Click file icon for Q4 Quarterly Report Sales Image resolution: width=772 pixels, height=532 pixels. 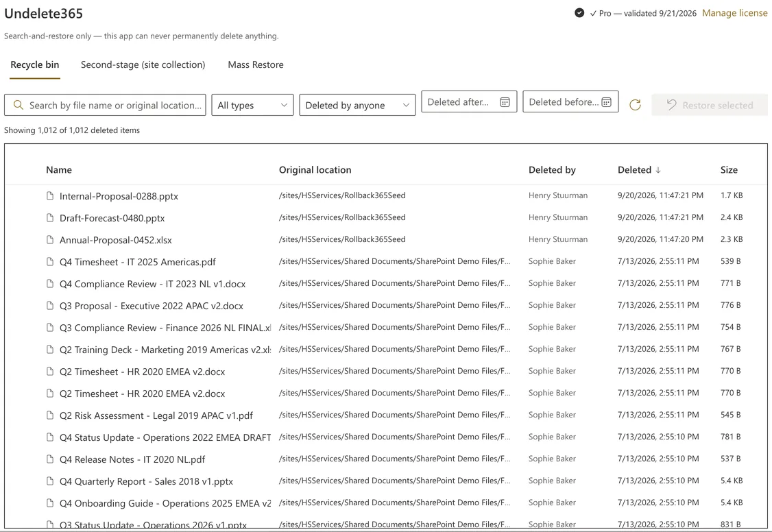click(50, 481)
